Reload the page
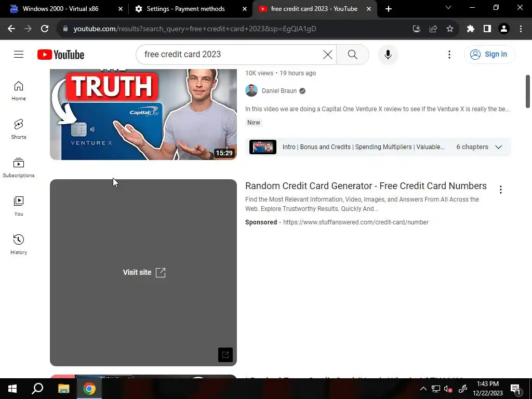The image size is (532, 399). pos(45,29)
